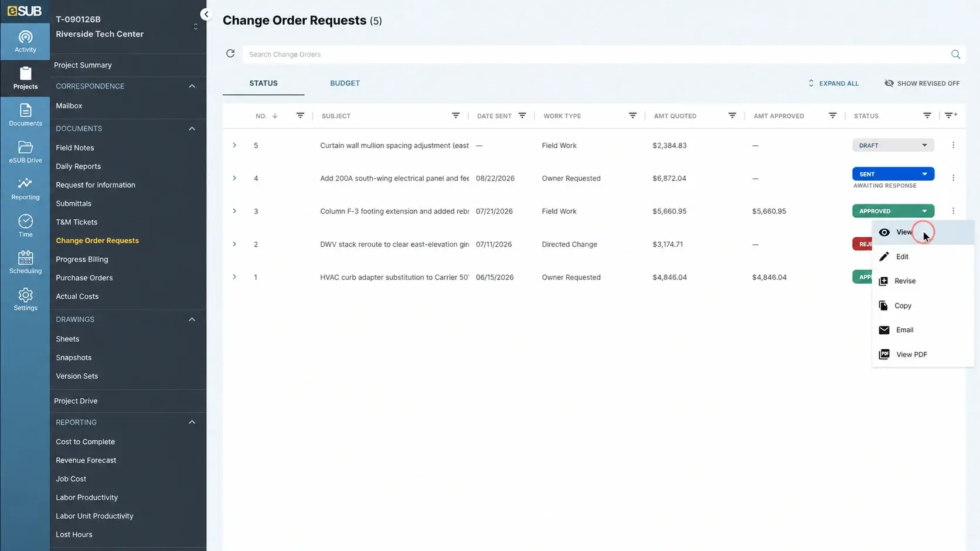Open the Scheduling sidebar icon
This screenshot has height=551, width=980.
25,263
